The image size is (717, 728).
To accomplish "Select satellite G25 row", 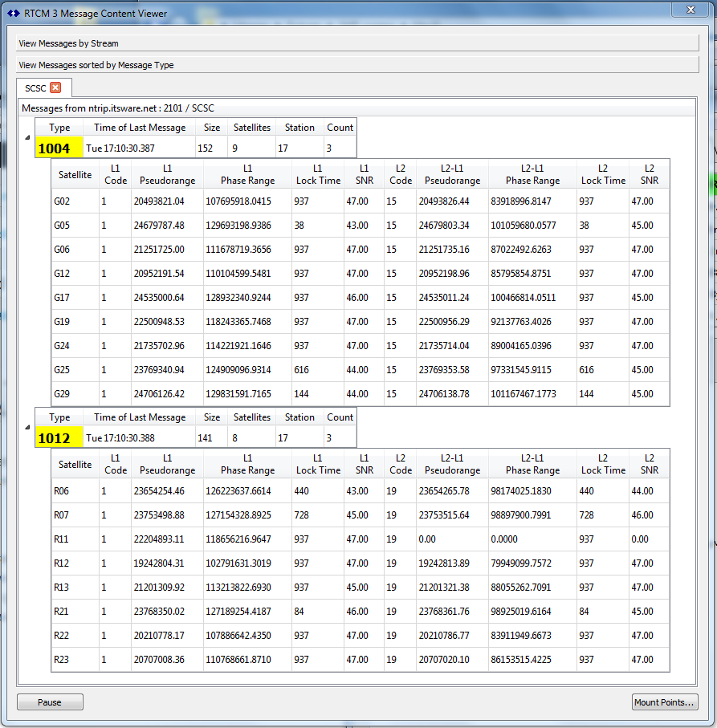I will (x=62, y=370).
